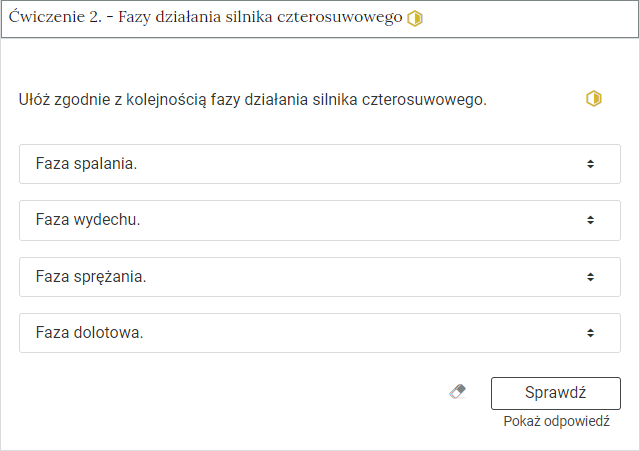Click the down arrow on the Faza wydechu handle
Screen dimensions: 640x451
coord(590,223)
